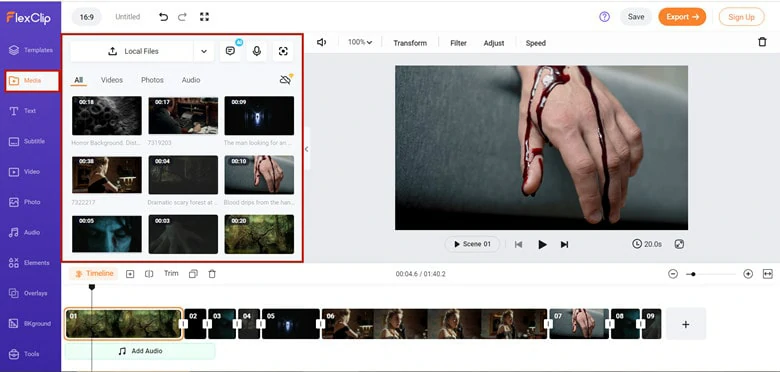The image size is (780, 372).
Task: Open the Photo sidebar section
Action: tap(25, 202)
